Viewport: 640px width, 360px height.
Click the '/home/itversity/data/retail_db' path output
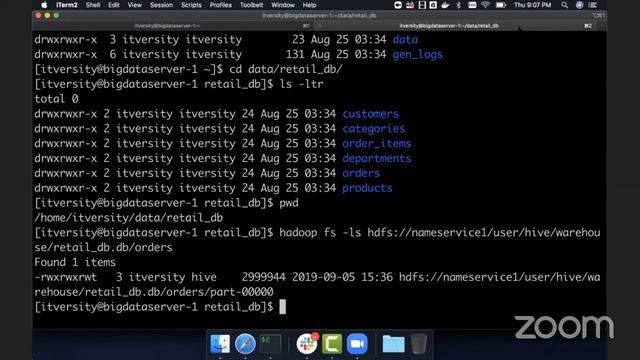[129, 218]
